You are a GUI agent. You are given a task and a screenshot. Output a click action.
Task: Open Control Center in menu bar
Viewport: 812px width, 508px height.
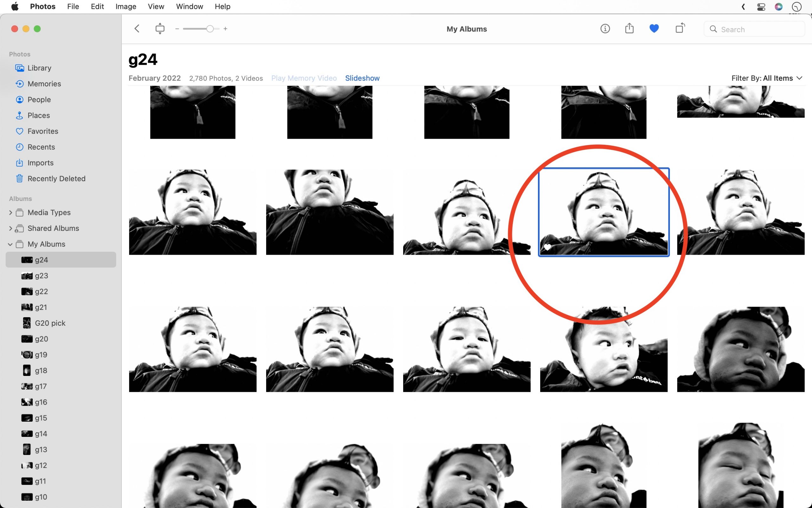(761, 7)
